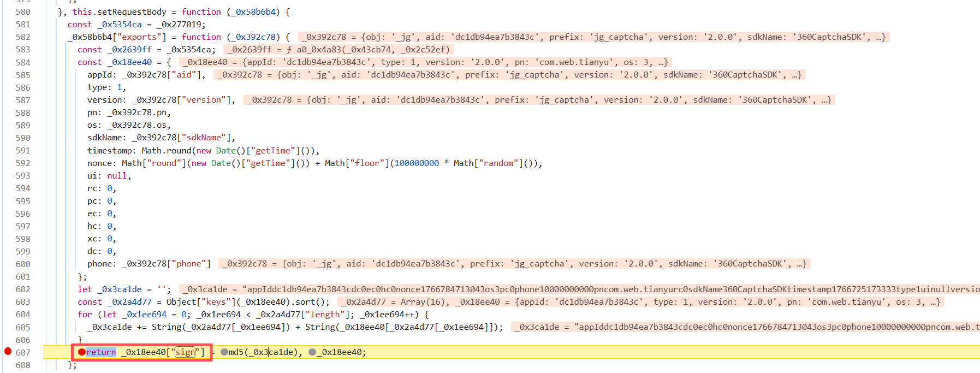Screen dimensions: 980x373
Task: Click the inline _0x392c78 object preview on line 582
Action: [593, 37]
